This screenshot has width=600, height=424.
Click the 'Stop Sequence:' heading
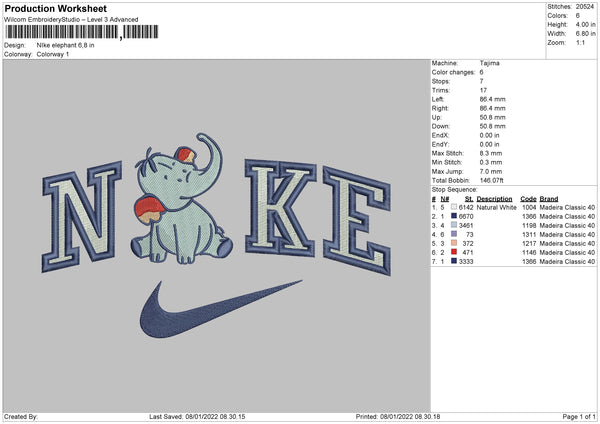pos(455,189)
